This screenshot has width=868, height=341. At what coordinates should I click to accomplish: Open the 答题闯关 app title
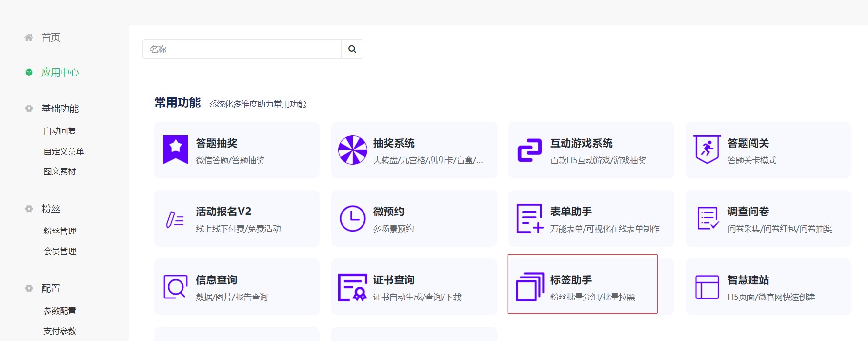tap(748, 143)
